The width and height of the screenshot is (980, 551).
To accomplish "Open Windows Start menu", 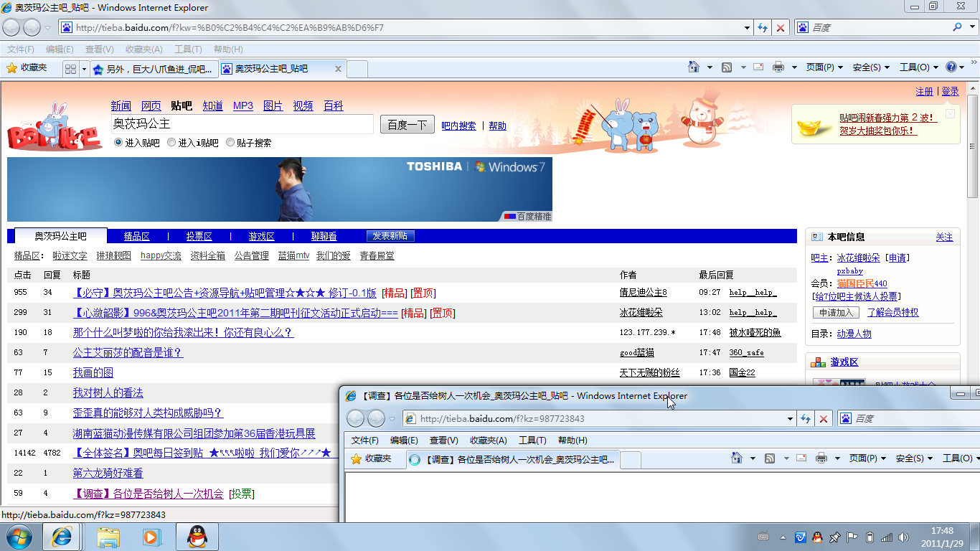I will point(19,537).
